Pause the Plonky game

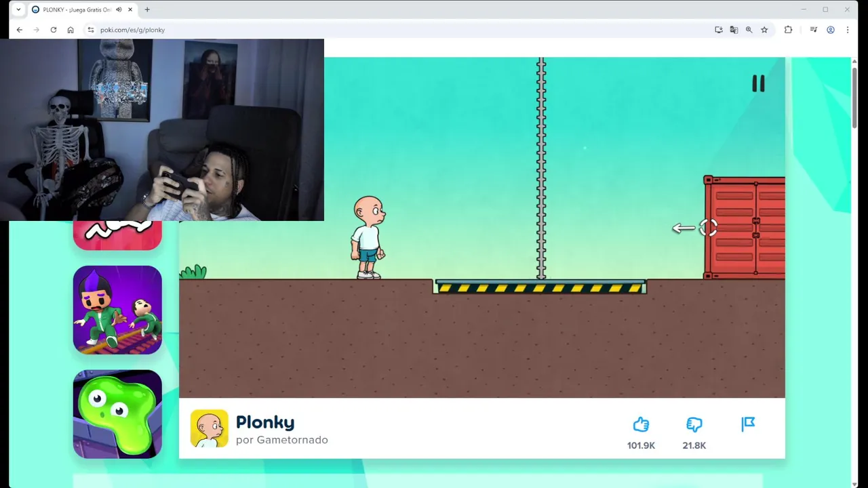(x=758, y=83)
